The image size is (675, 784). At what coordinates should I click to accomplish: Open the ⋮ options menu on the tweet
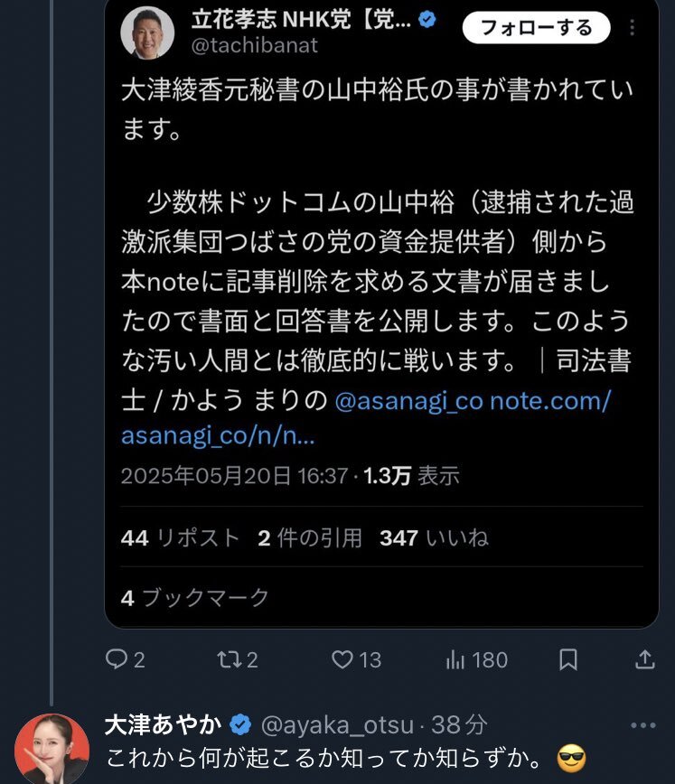click(633, 27)
